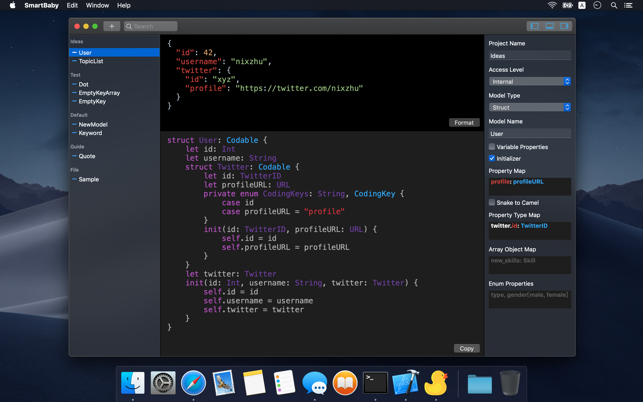Viewport: 643px width, 402px height.
Task: Toggle the right inspector panel icon
Action: [x=565, y=26]
